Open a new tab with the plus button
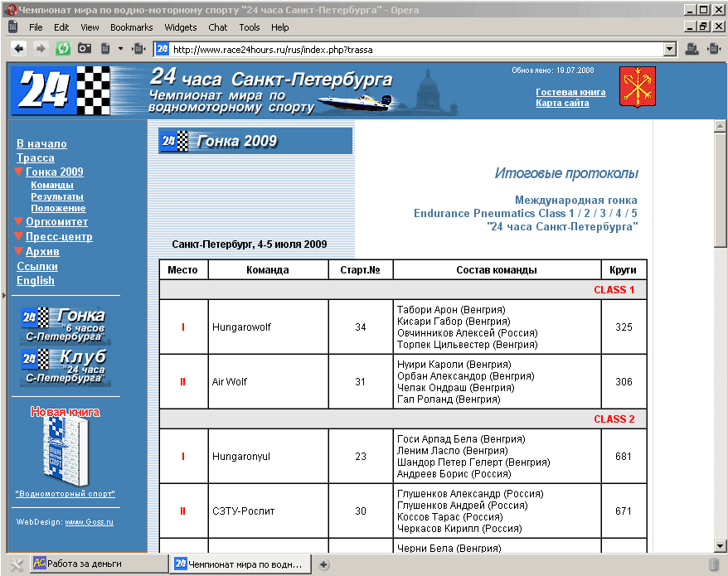This screenshot has height=576, width=728. tap(323, 564)
